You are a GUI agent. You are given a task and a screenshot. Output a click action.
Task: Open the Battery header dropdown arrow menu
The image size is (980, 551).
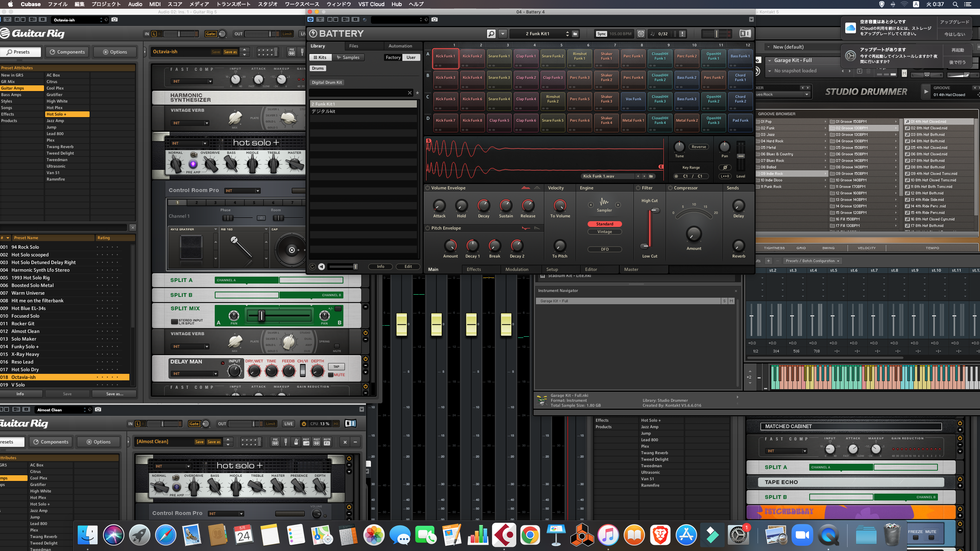click(503, 34)
